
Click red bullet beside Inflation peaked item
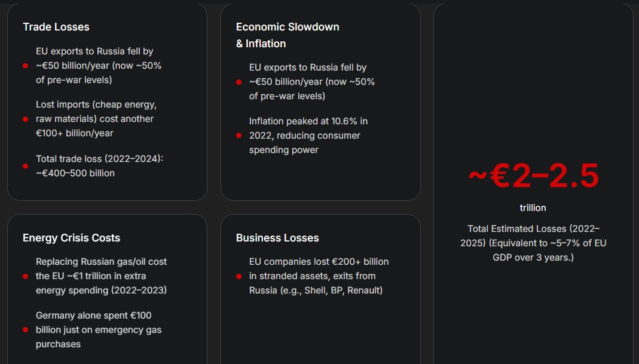point(239,136)
